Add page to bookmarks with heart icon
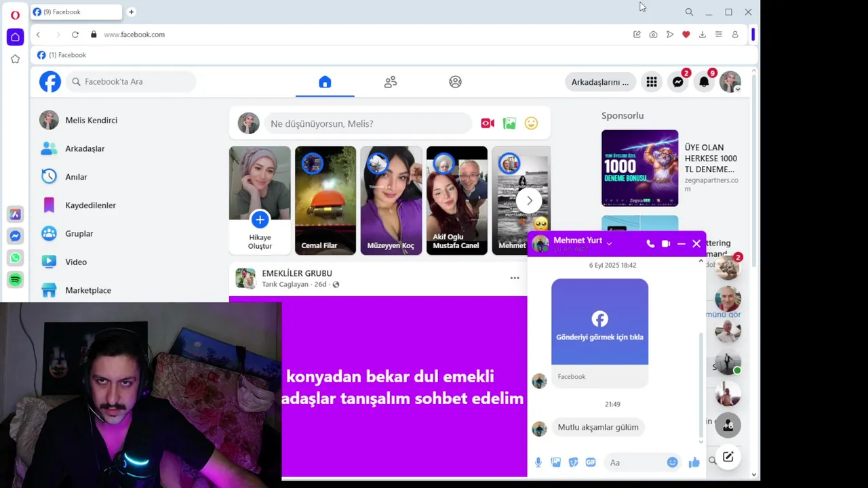 [686, 35]
